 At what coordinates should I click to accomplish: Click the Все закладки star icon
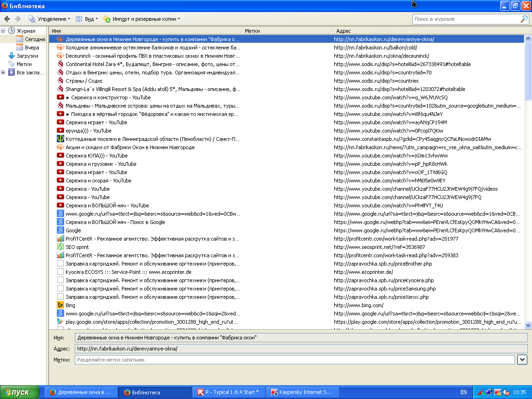(x=12, y=72)
